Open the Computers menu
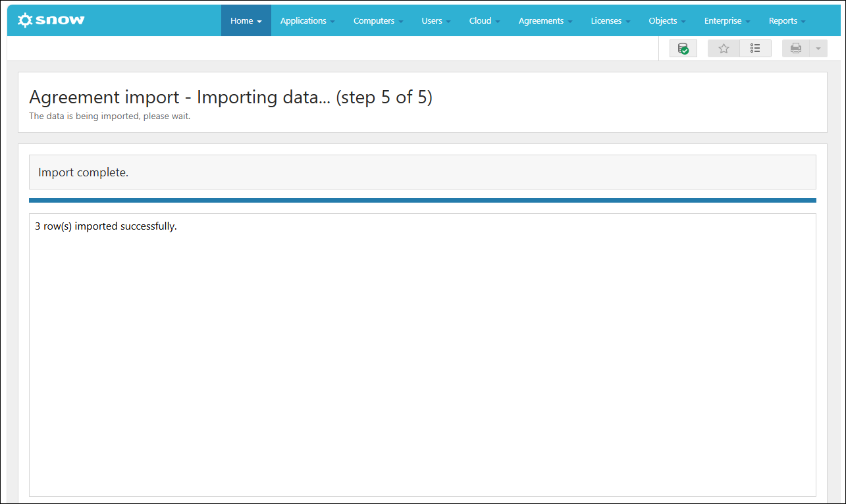The image size is (846, 504). (x=379, y=20)
